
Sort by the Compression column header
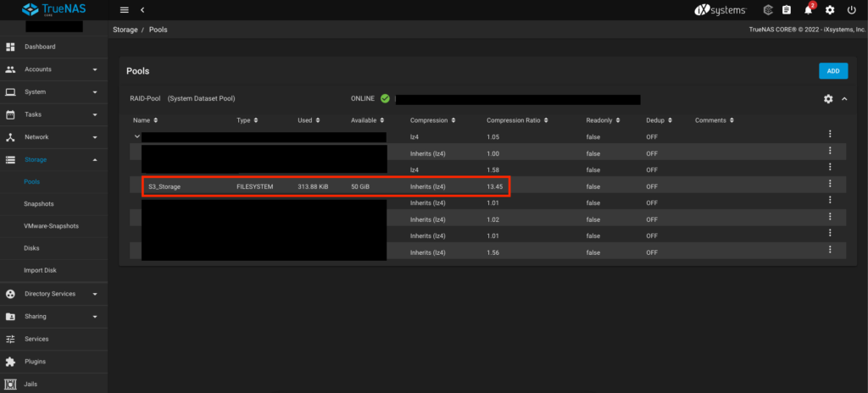pos(433,120)
